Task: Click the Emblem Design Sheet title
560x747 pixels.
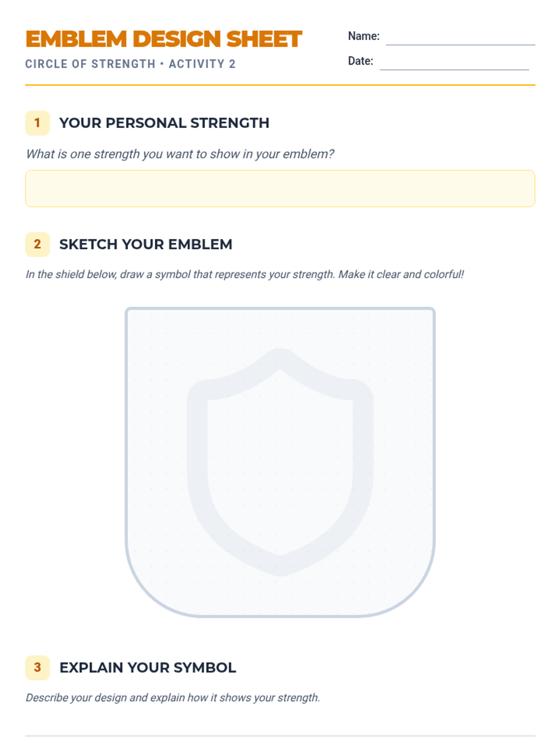Action: click(x=163, y=39)
